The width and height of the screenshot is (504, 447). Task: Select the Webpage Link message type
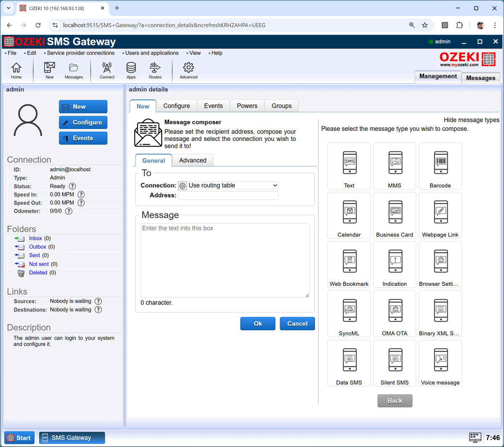tap(440, 215)
